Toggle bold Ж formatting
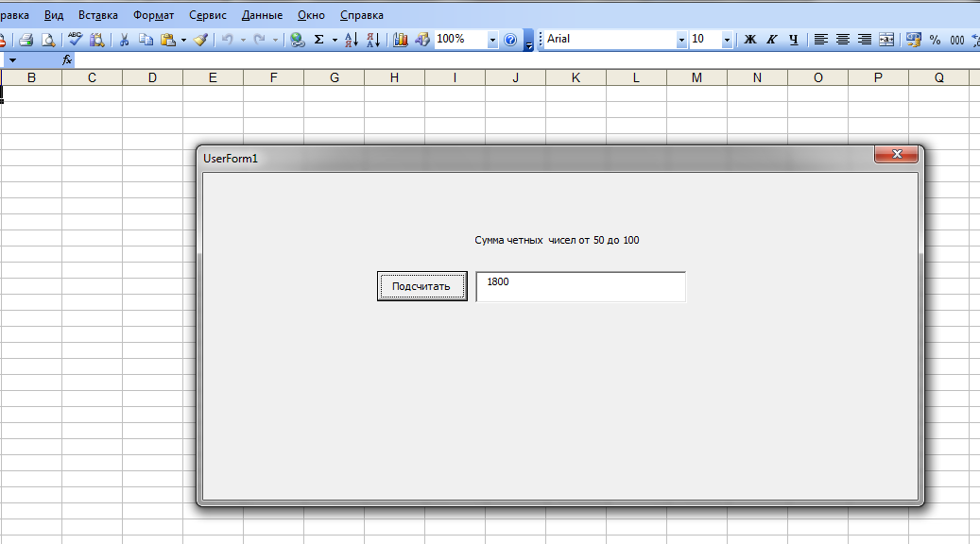Viewport: 980px width, 544px height. pos(750,40)
